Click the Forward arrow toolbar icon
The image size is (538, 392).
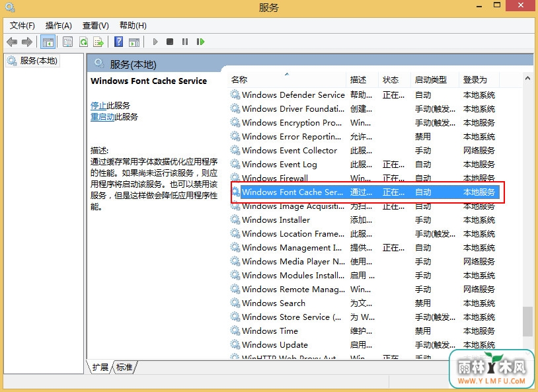click(26, 42)
